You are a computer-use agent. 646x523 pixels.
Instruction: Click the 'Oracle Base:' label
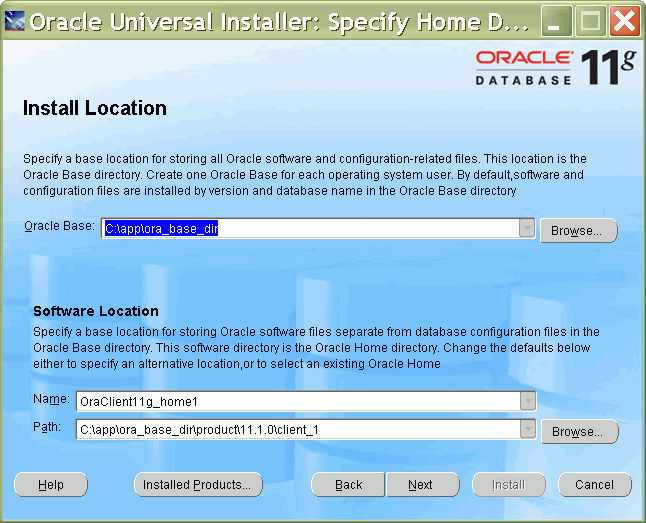coord(59,226)
